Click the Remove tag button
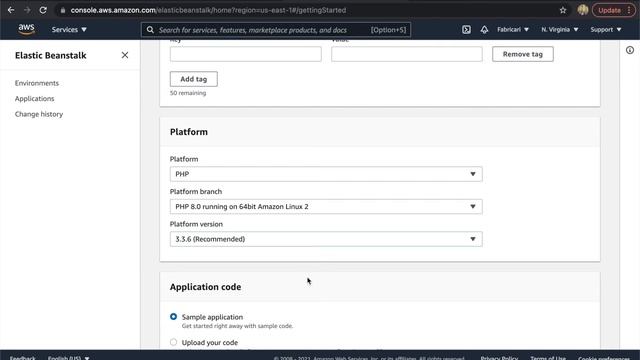Image resolution: width=640 pixels, height=360 pixels. (x=523, y=54)
